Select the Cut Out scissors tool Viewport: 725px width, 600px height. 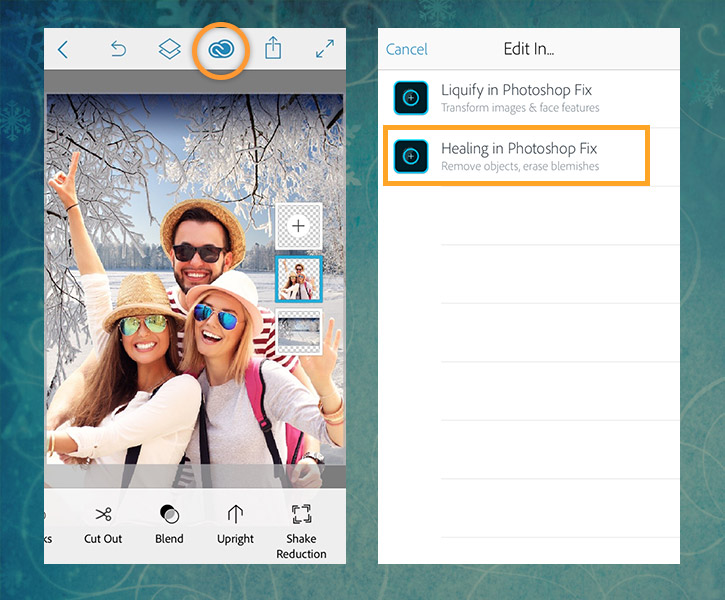click(x=103, y=514)
